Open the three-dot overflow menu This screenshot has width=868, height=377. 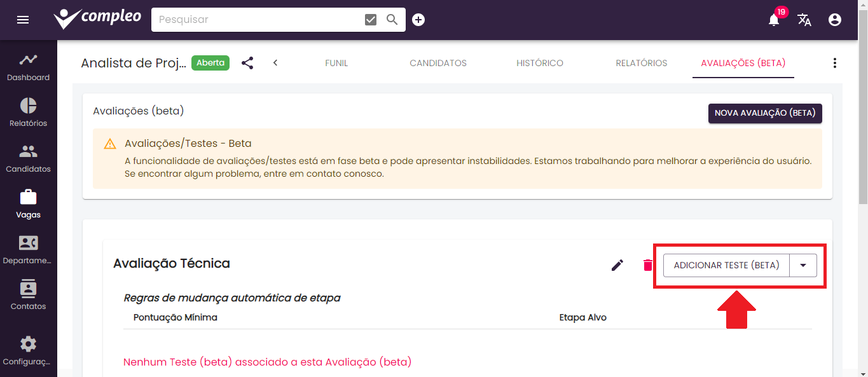835,63
